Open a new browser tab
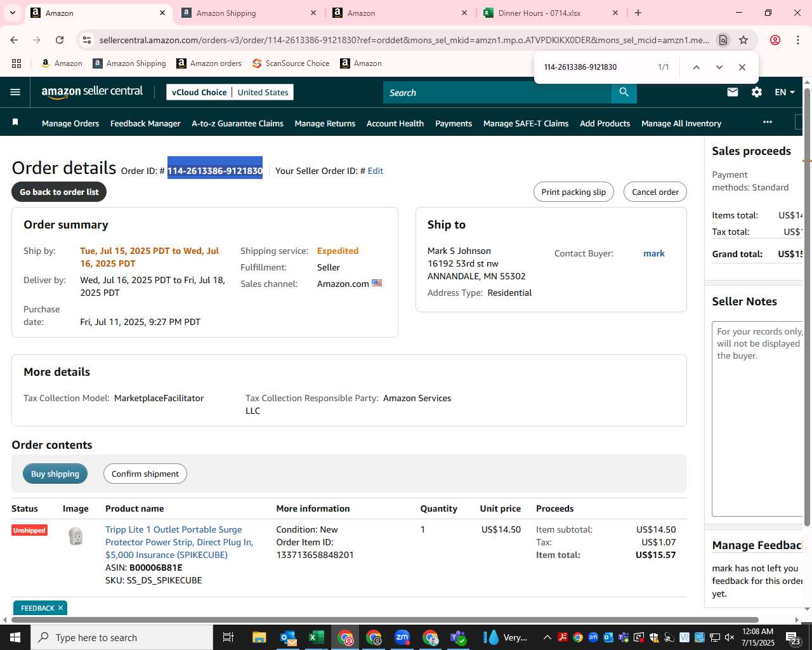 [638, 13]
